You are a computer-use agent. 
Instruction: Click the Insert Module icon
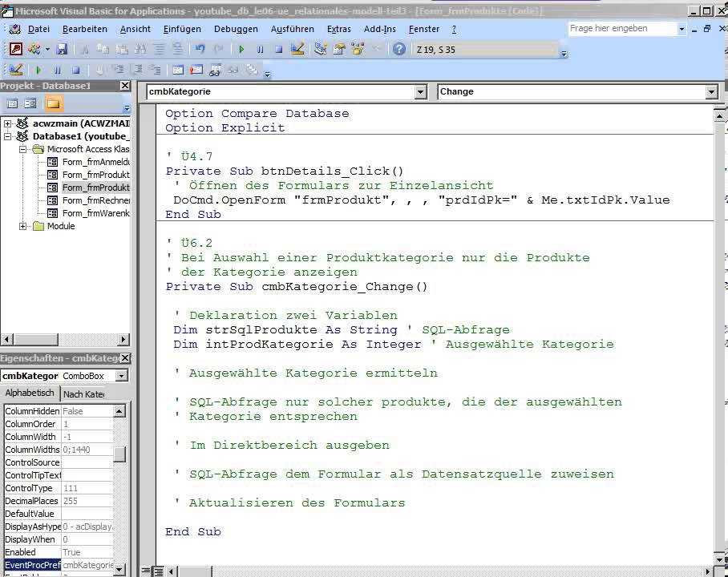[x=34, y=49]
